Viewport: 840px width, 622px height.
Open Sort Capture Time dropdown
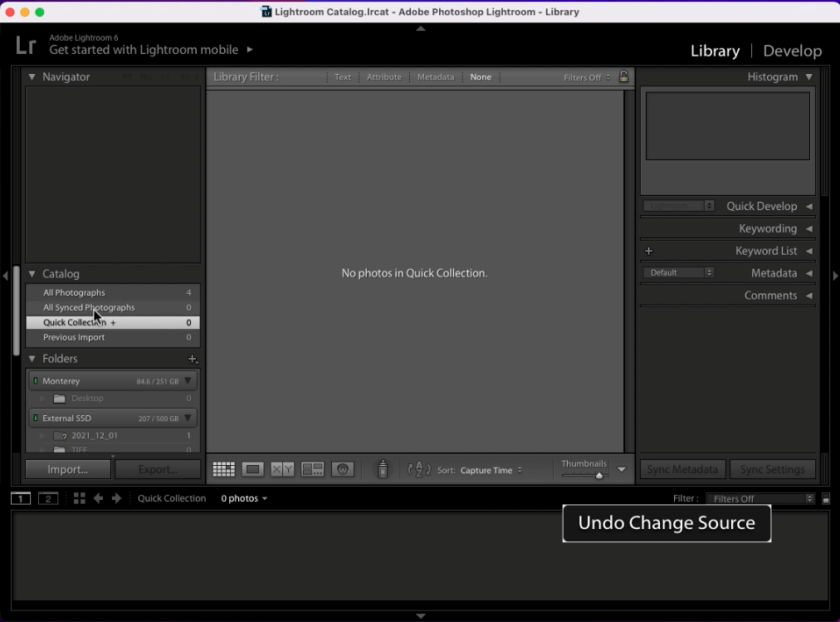click(491, 470)
